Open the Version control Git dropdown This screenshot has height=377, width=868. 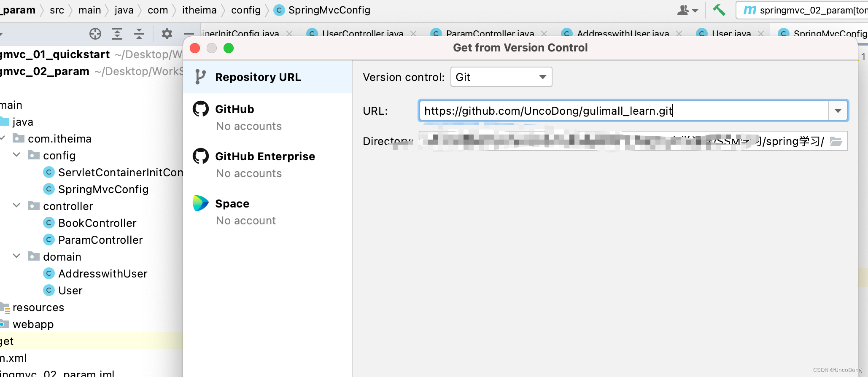point(501,77)
